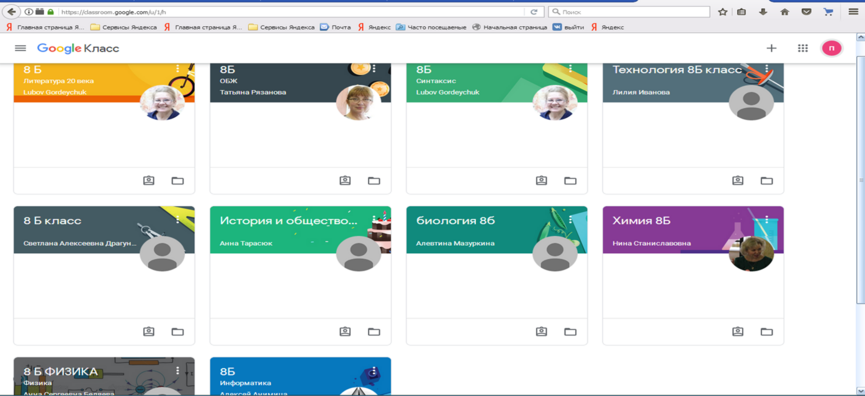Screen dimensions: 865x396
Task: Open three-dot menu on Технология 8Б card
Action: (767, 68)
